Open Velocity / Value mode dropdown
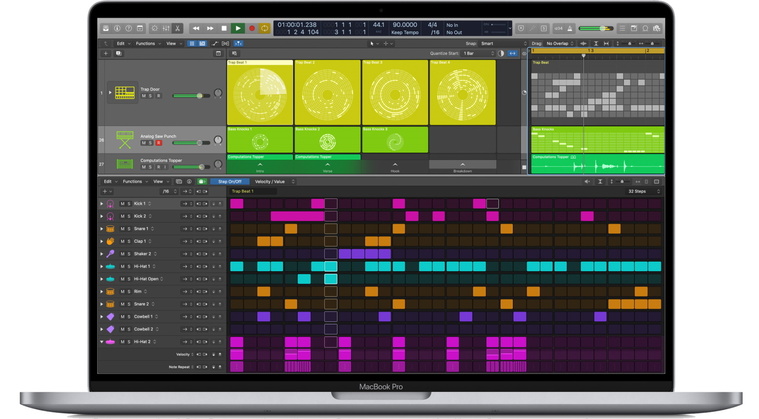The image size is (759, 419). (x=273, y=182)
